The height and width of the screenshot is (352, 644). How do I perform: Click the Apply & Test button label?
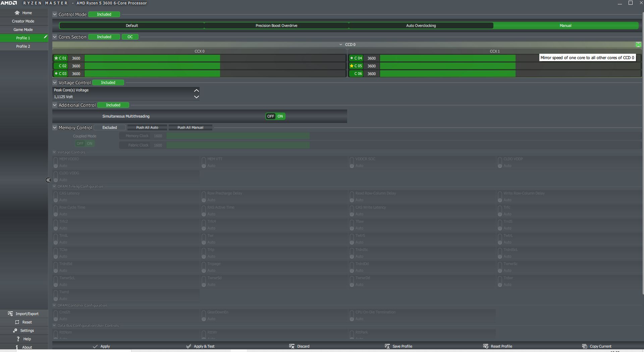(x=204, y=346)
